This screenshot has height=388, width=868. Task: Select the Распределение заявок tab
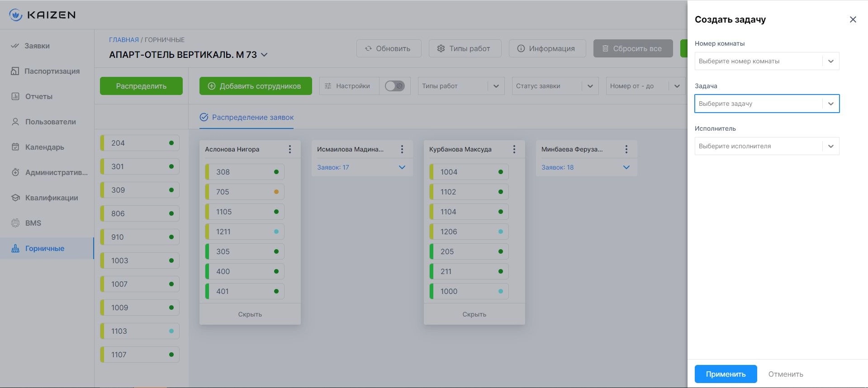pyautogui.click(x=247, y=117)
